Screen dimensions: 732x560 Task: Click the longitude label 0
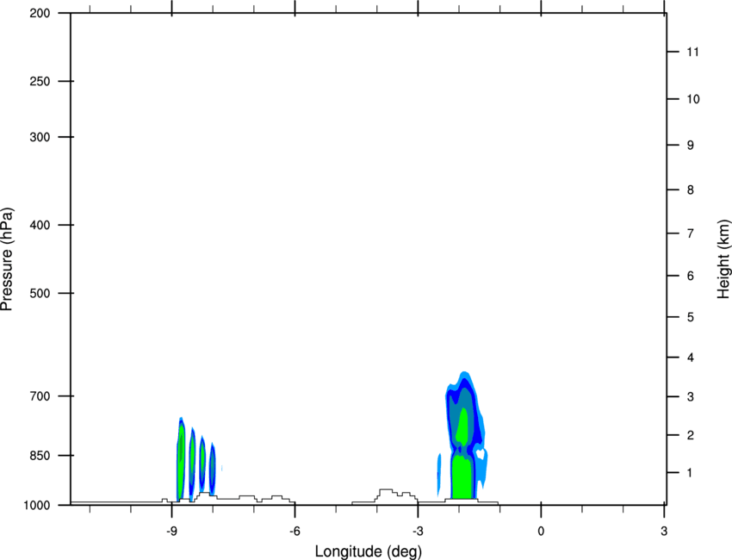(x=541, y=532)
